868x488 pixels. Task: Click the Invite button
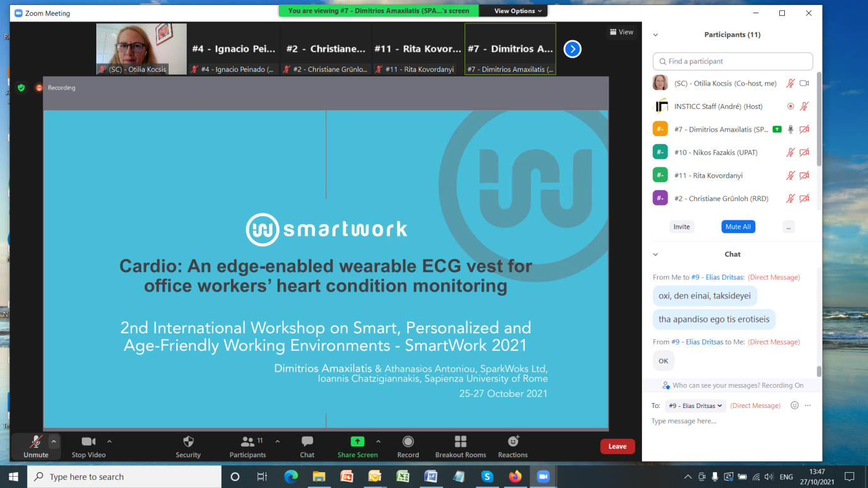pos(682,227)
